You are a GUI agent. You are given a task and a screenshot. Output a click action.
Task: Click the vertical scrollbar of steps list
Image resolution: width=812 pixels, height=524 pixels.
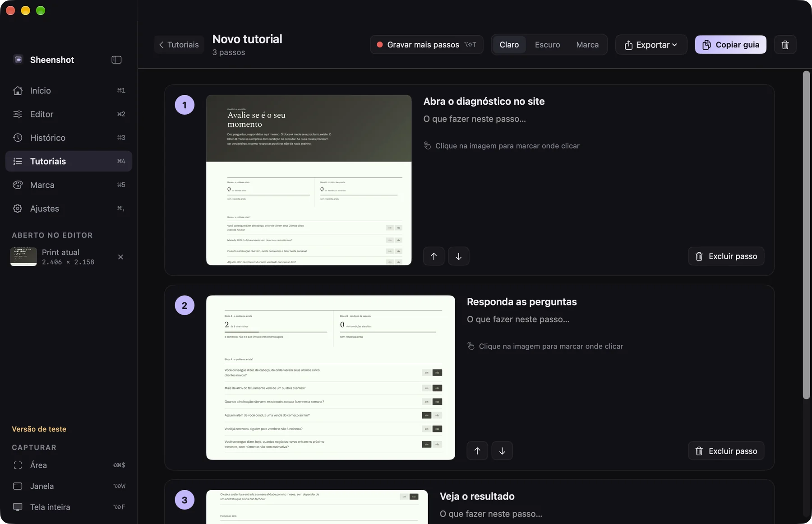(806, 235)
